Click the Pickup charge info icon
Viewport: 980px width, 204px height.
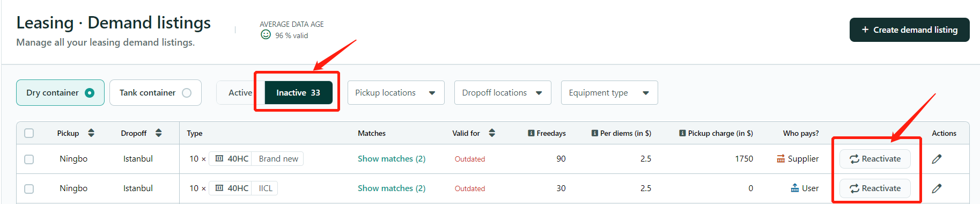click(x=682, y=133)
